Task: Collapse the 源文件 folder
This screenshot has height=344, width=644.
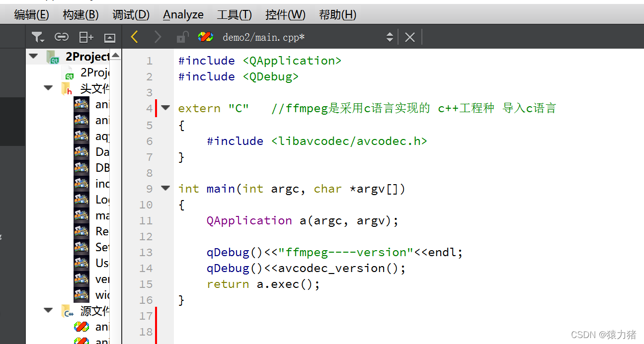Action: [x=48, y=310]
